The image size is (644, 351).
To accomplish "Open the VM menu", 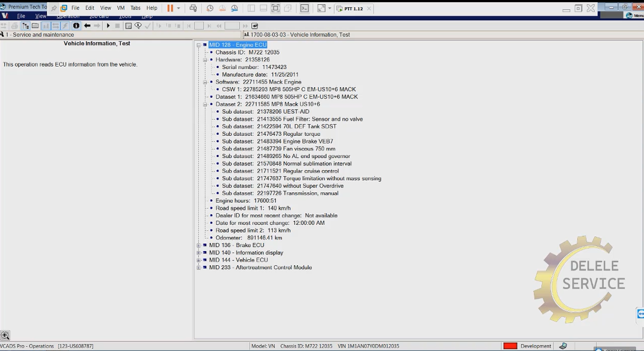I will tap(121, 8).
